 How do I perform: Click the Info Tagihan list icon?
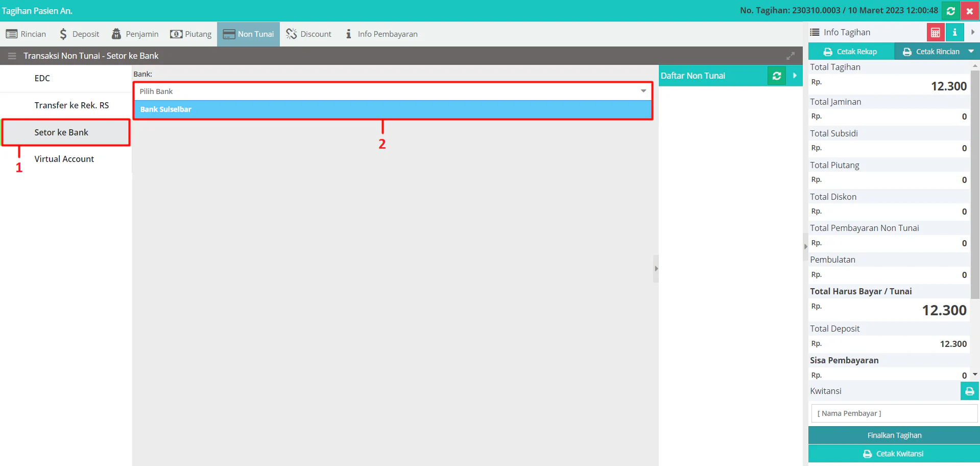(x=815, y=32)
